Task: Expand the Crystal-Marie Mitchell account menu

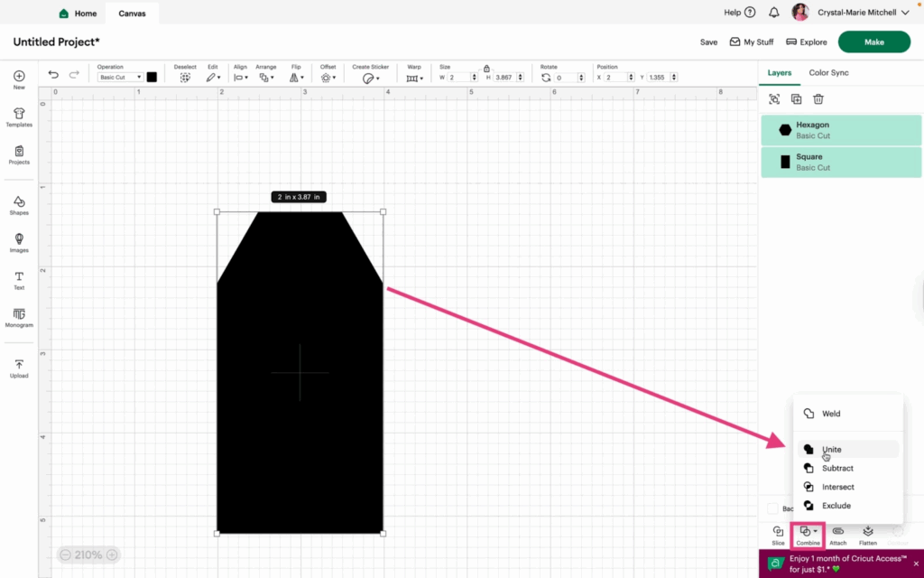Action: [x=864, y=13]
